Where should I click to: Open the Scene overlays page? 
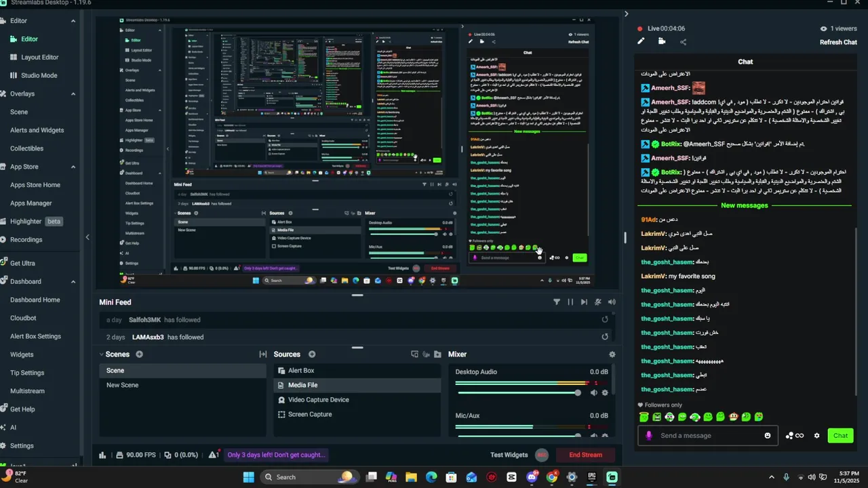pyautogui.click(x=19, y=112)
